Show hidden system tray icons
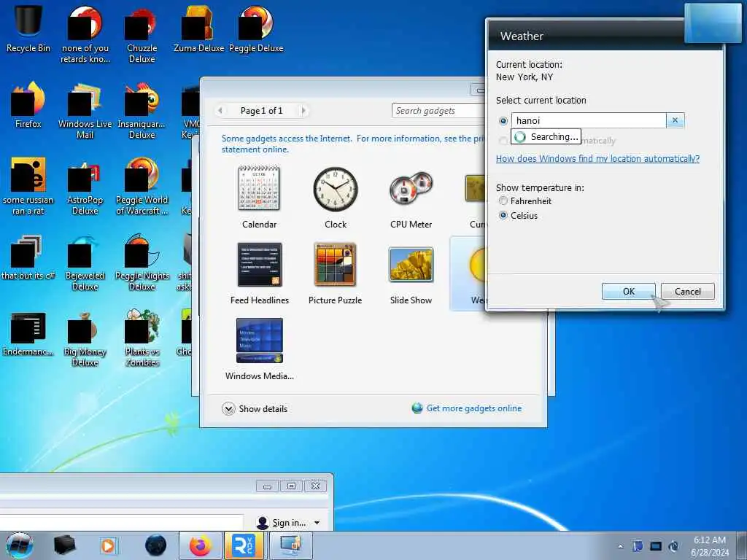Image resolution: width=747 pixels, height=560 pixels. click(620, 546)
